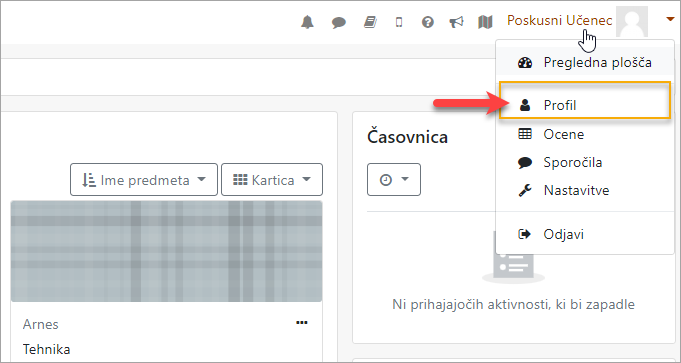681x363 pixels.
Task: Open the notifications bell icon
Action: pos(307,22)
